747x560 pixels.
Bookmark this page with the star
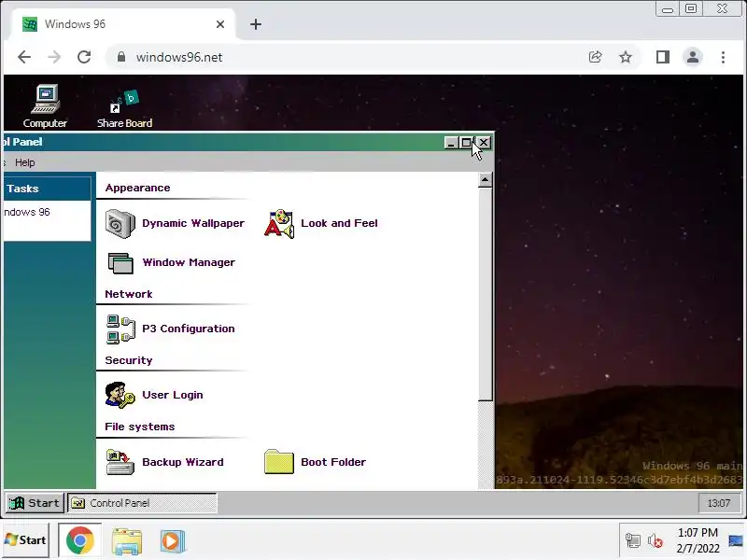[x=626, y=57]
